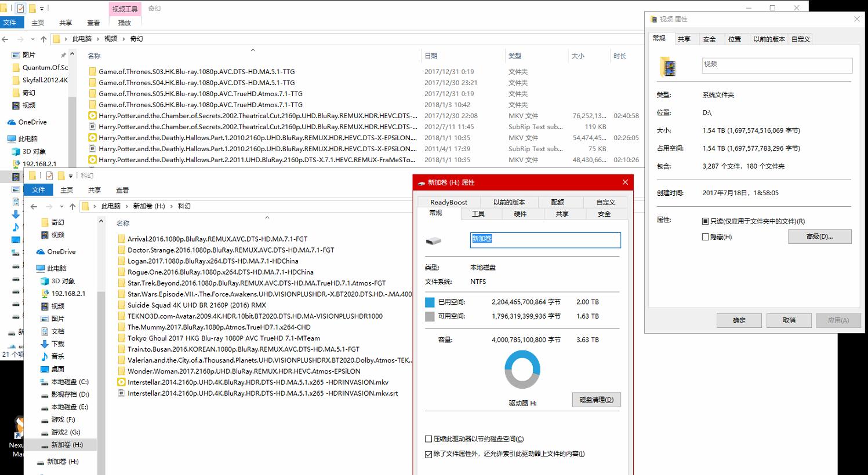Click the Harry Potter Chamber of Secrets MKV icon
The image size is (868, 475).
[92, 116]
